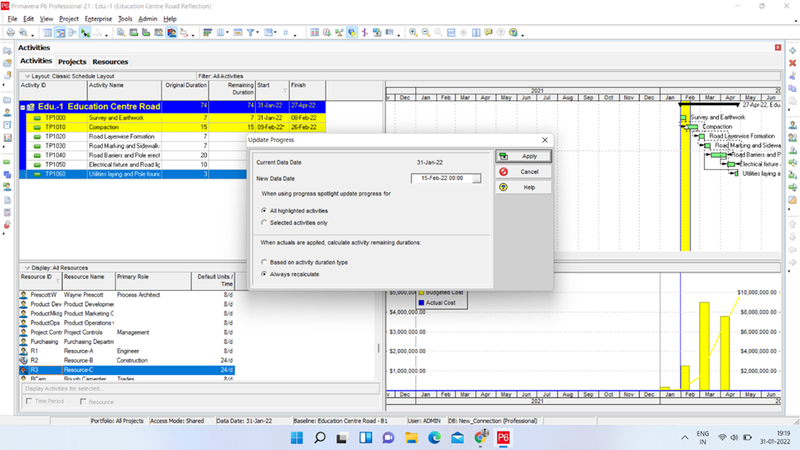The width and height of the screenshot is (800, 450).
Task: Click Cancel in Update Progress dialog
Action: [523, 172]
